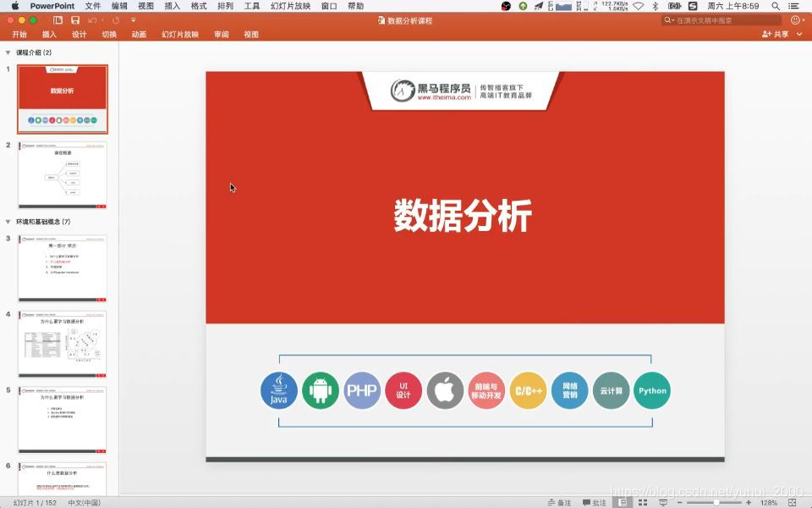Click the teal Python circle icon
Viewport: 812px width, 508px height.
click(652, 390)
